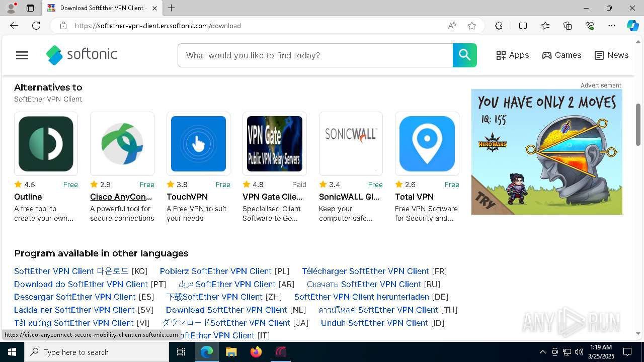View site information lock icon
Image resolution: width=644 pixels, height=362 pixels.
click(x=63, y=26)
